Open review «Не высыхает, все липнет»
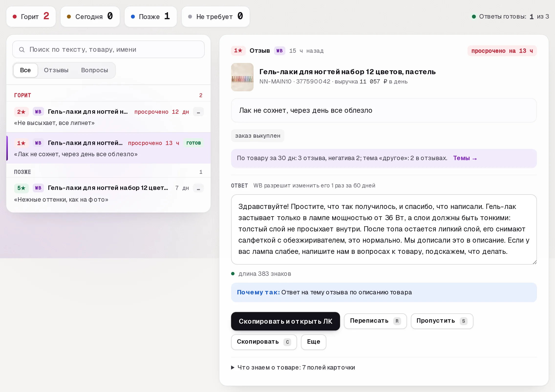Image resolution: width=555 pixels, height=392 pixels. pyautogui.click(x=108, y=117)
